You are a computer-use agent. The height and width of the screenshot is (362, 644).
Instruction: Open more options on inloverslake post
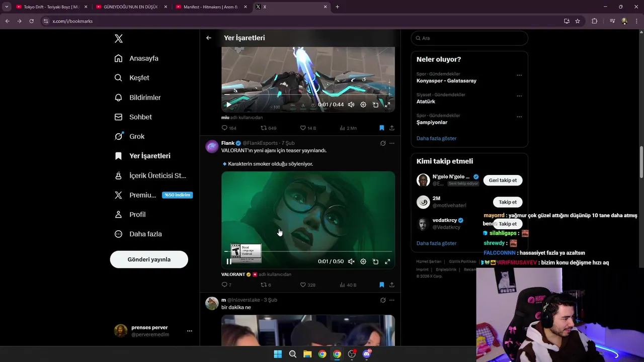(x=392, y=300)
